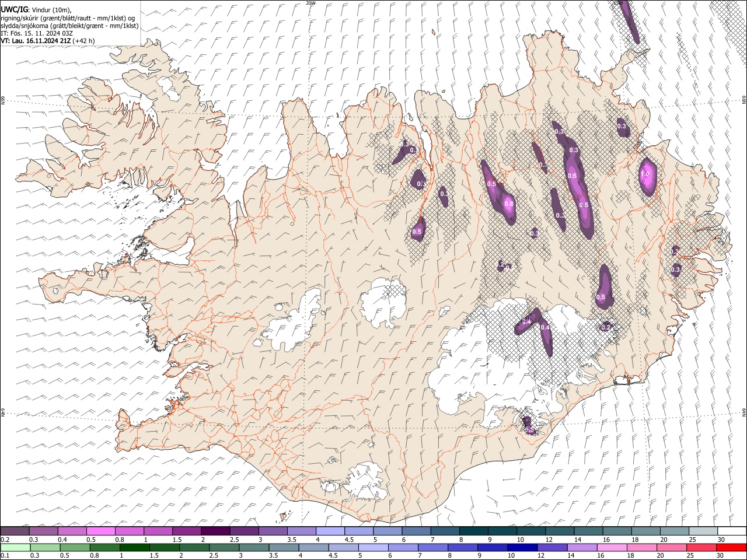Image resolution: width=747 pixels, height=560 pixels.
Task: Click the white 30 swatch ending the purple-teal legend
Action: [x=732, y=531]
